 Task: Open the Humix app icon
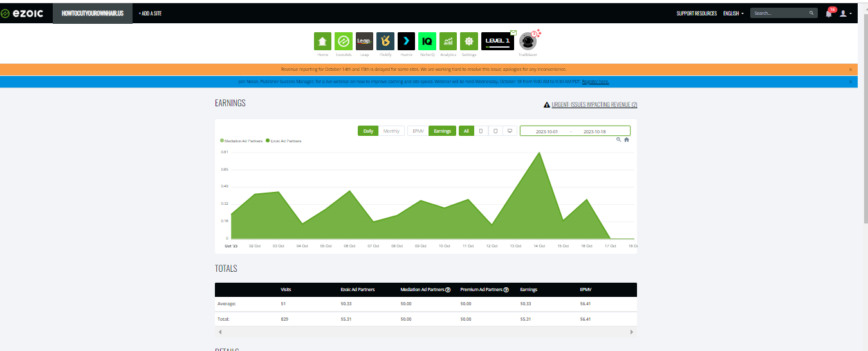406,41
